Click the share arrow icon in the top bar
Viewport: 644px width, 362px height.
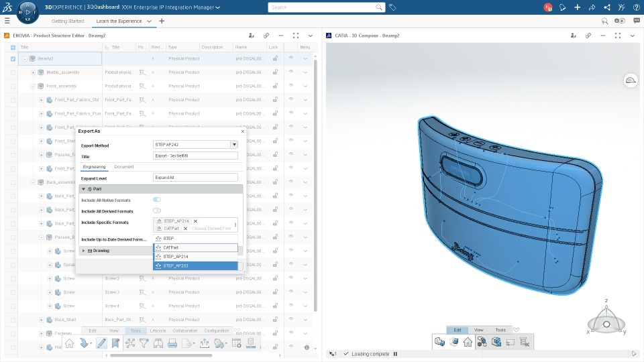[592, 7]
